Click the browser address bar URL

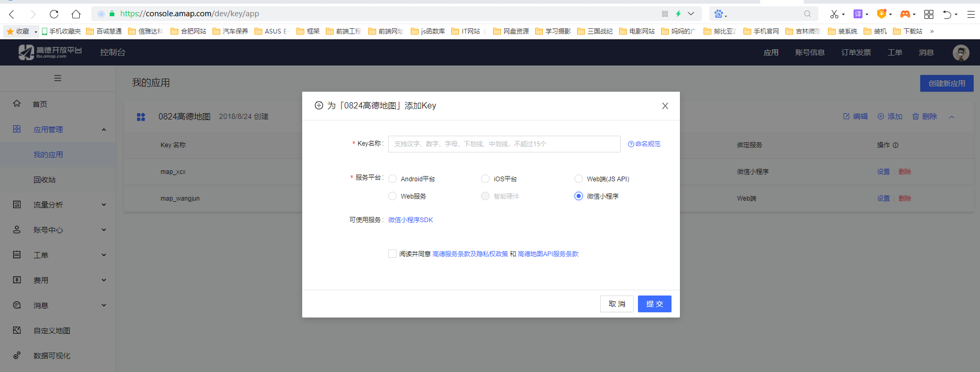[189, 14]
